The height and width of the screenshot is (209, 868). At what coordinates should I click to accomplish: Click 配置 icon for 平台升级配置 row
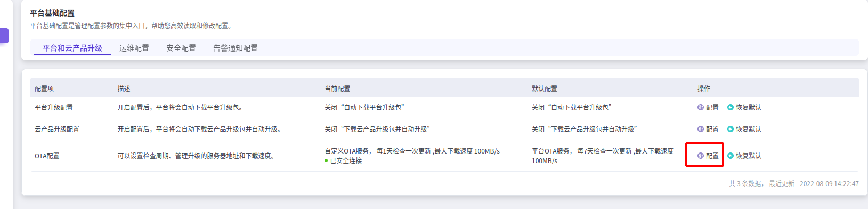coord(701,107)
